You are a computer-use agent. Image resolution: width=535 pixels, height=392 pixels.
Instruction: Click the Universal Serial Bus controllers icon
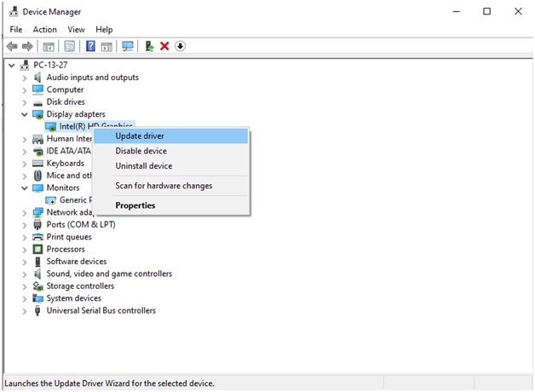click(x=37, y=311)
